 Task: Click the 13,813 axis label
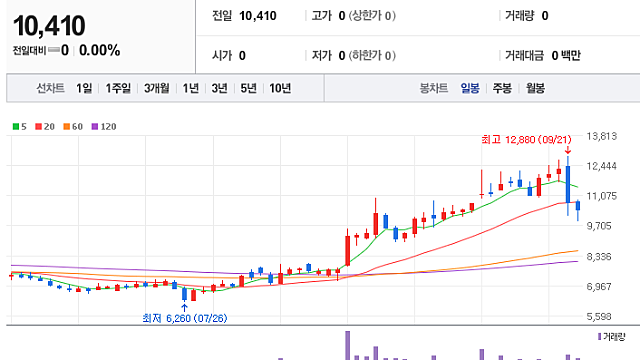[601, 136]
